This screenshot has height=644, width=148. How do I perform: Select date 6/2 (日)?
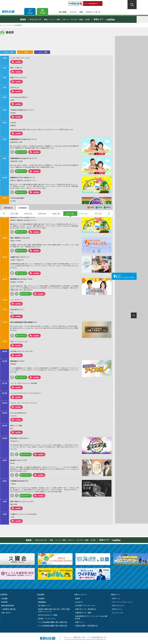98,214
